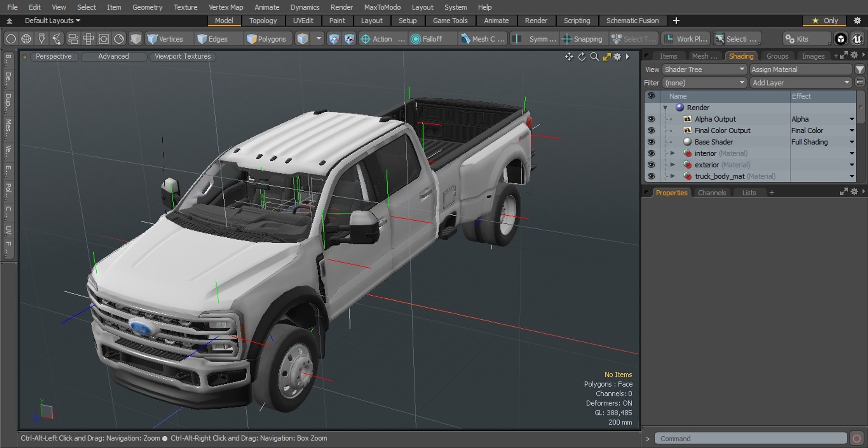This screenshot has height=448, width=868.
Task: Click the globe icon in the mode toolbar
Action: pyautogui.click(x=26, y=39)
